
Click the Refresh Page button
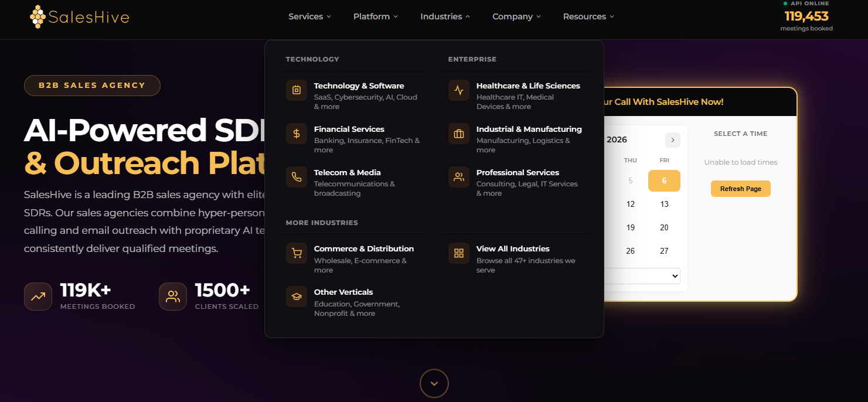point(741,189)
